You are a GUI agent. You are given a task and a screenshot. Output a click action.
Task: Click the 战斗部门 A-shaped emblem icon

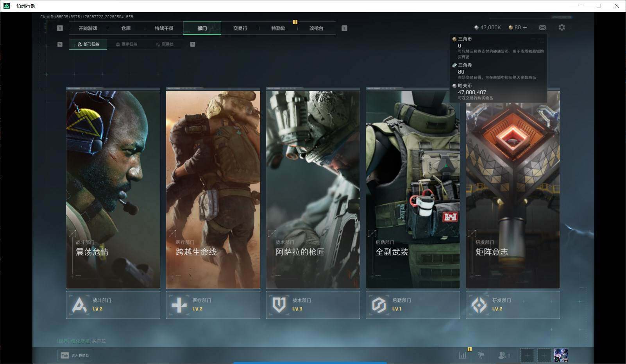point(79,305)
